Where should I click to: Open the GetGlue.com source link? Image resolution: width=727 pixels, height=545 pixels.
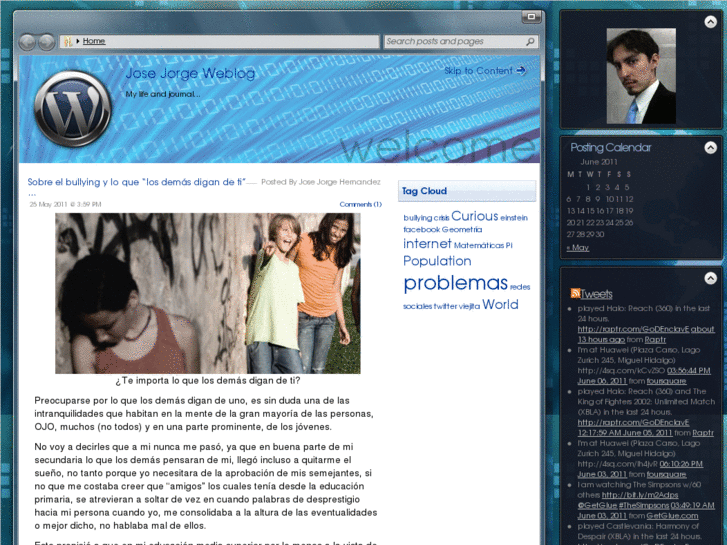tap(672, 516)
